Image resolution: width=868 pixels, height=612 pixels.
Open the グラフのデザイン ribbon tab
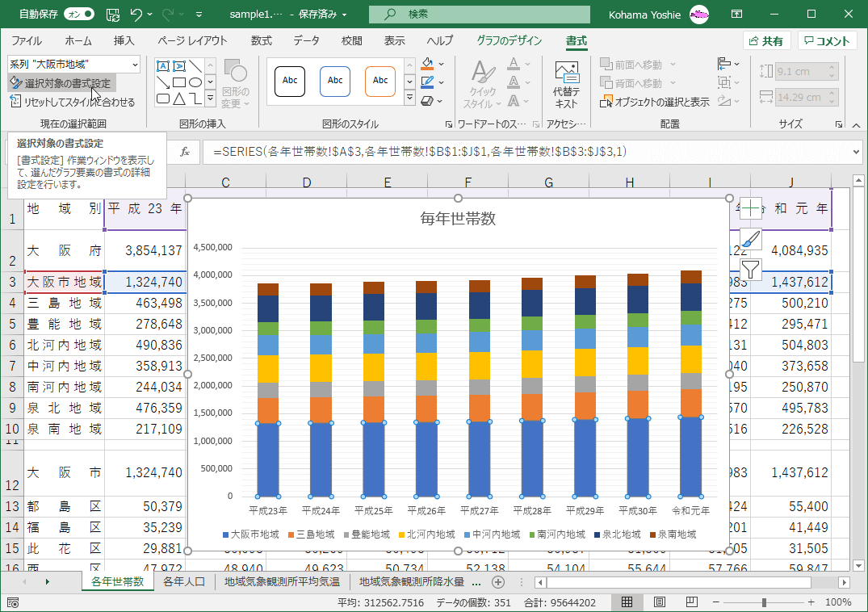click(x=509, y=40)
